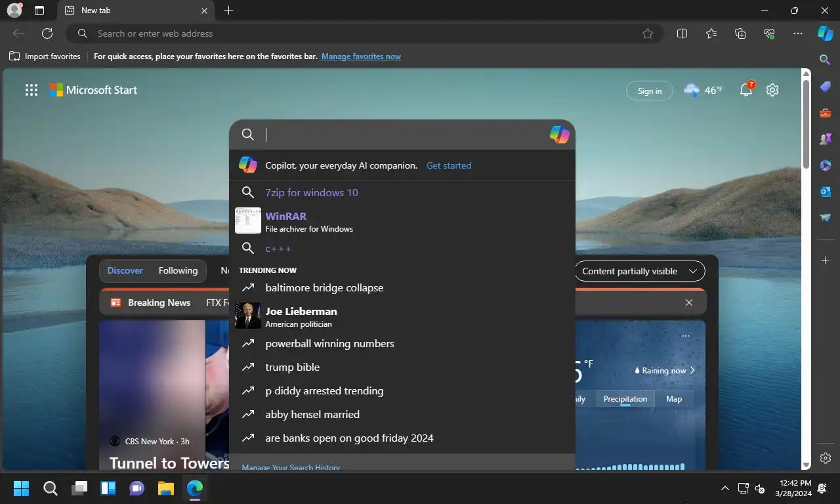The image size is (840, 504).
Task: Close the Breaking News banner
Action: tap(689, 303)
